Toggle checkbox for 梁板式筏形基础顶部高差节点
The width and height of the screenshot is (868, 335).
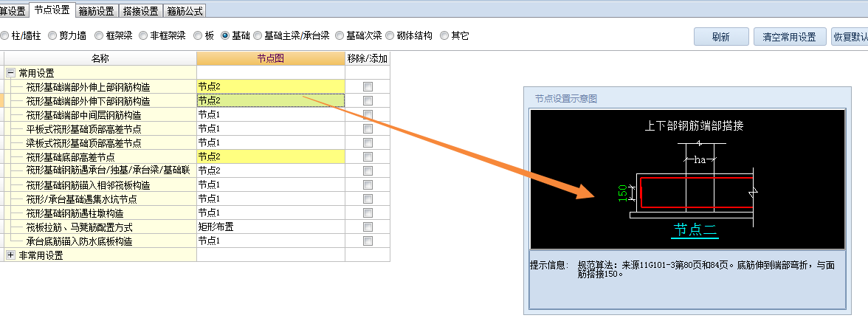tap(368, 143)
